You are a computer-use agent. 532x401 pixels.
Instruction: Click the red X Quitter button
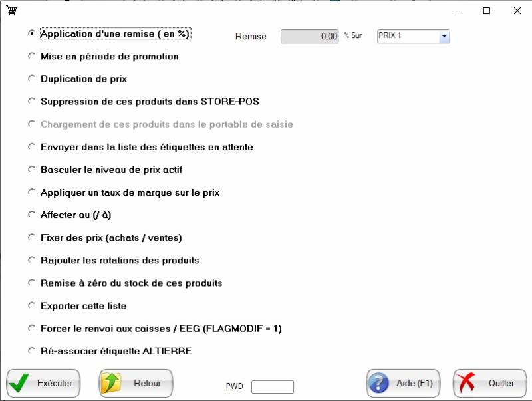[x=489, y=383]
